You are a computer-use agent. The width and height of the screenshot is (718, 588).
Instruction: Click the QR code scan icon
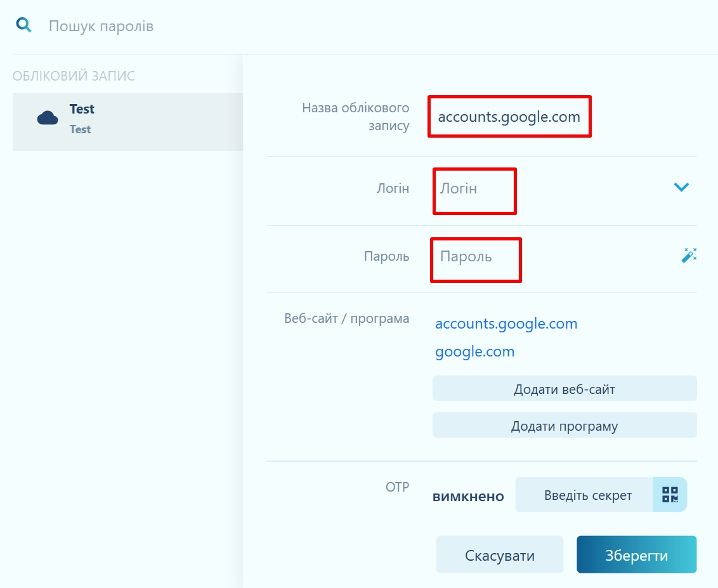[x=670, y=495]
